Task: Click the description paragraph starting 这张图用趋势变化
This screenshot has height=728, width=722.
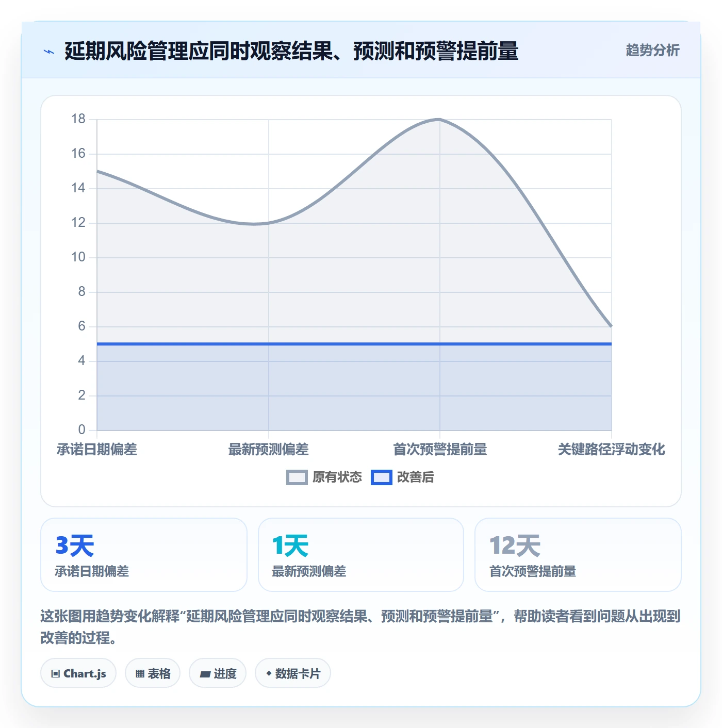Action: tap(360, 627)
